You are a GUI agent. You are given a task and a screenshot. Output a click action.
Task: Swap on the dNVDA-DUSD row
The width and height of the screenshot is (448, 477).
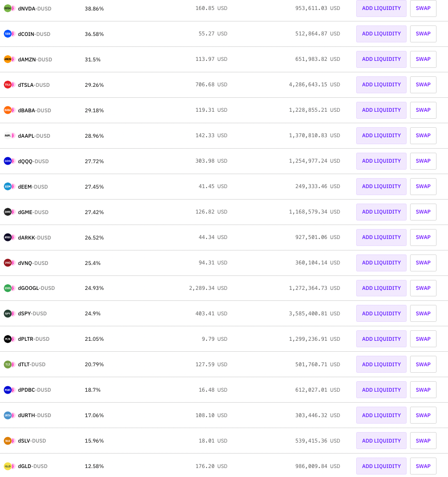pyautogui.click(x=423, y=8)
